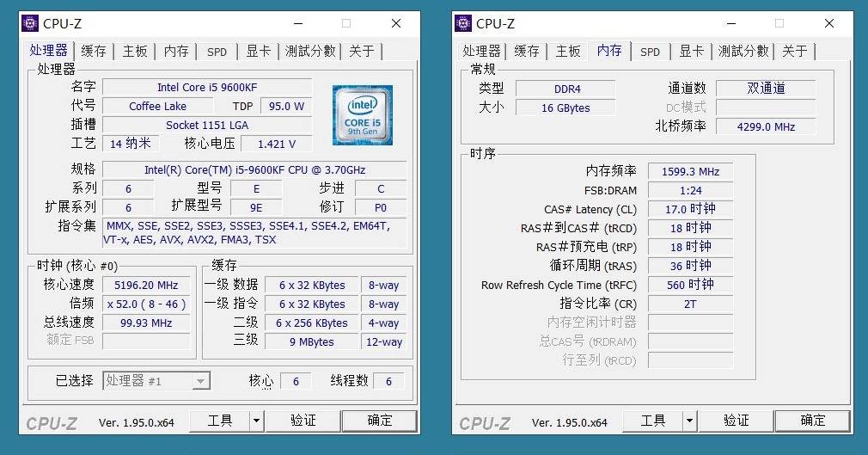
Task: Click the 2T command rate value
Action: point(690,304)
